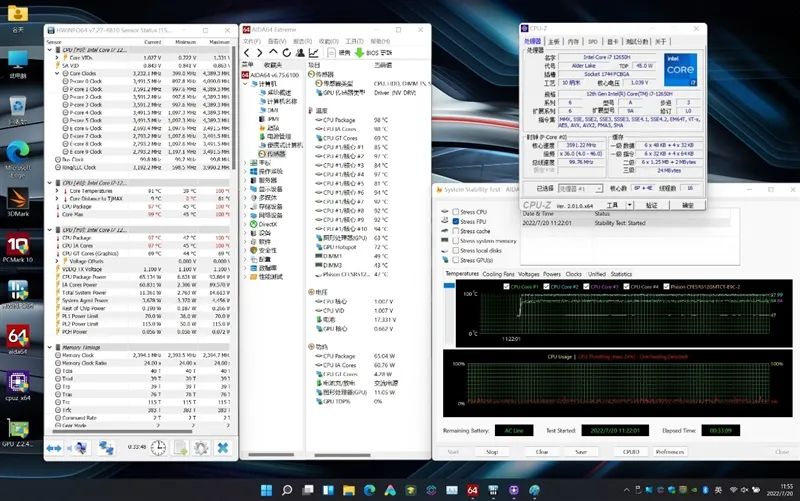Click the Preferences button in stability test

[x=669, y=452]
